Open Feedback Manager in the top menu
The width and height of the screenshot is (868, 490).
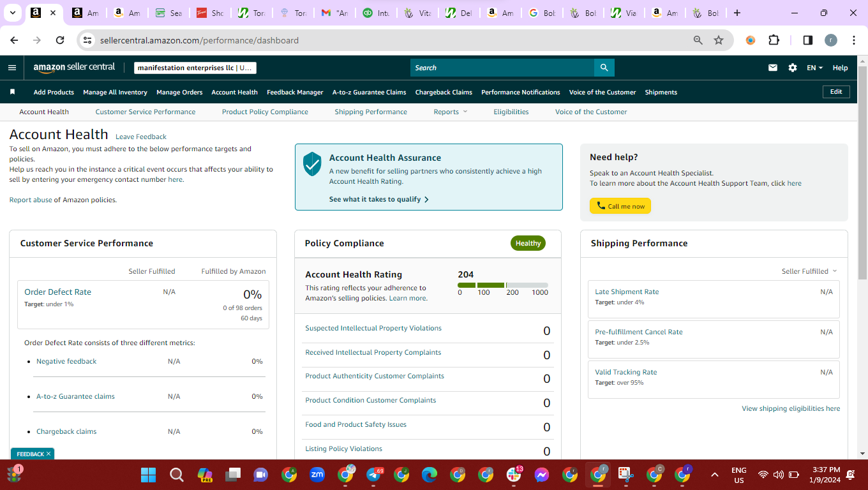coord(295,92)
